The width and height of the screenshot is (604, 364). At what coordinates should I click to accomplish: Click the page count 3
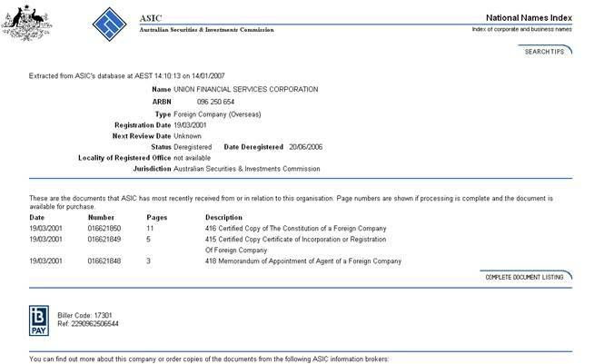[x=148, y=261]
